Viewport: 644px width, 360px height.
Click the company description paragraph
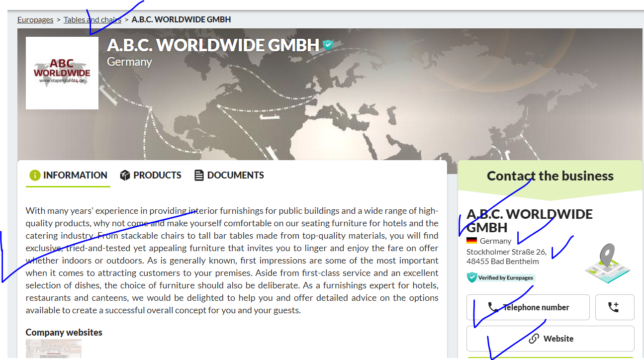pos(232,261)
